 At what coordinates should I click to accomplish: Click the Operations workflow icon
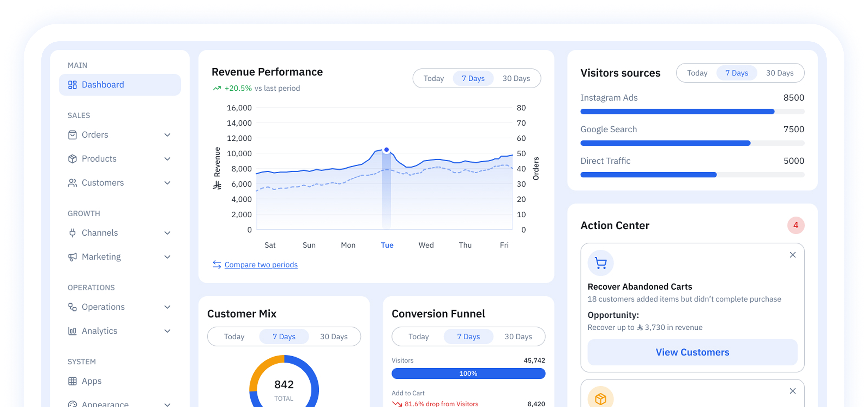click(72, 307)
